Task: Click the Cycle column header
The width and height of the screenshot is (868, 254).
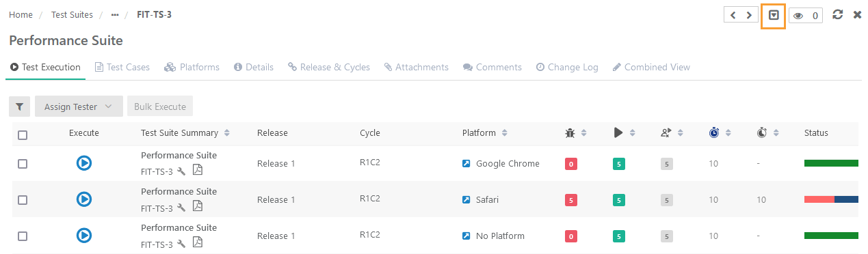Action: [x=370, y=133]
